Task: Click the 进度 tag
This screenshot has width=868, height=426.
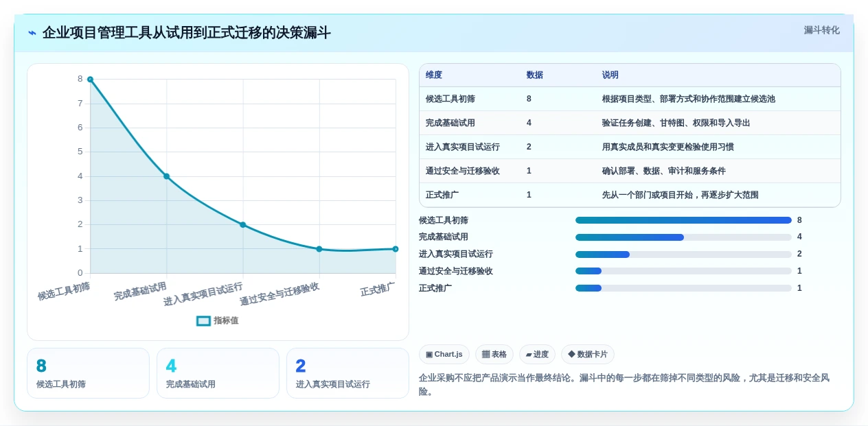Action: [x=537, y=355]
